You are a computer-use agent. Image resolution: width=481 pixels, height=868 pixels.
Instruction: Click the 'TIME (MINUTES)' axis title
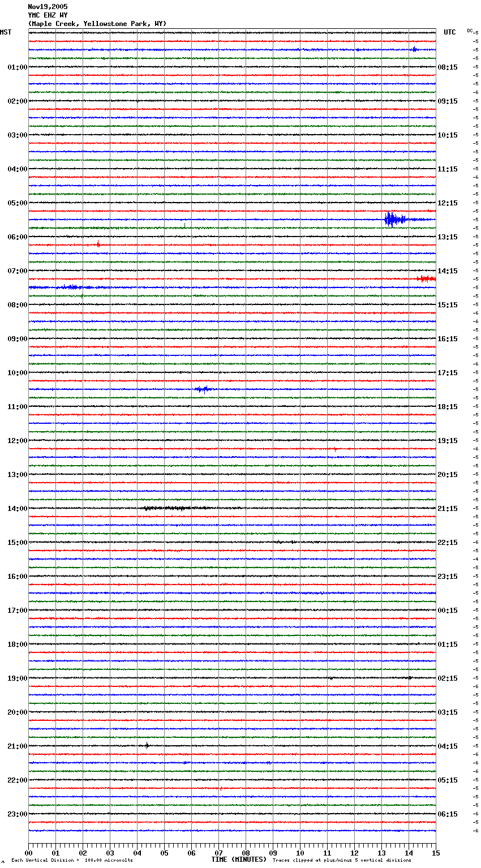tap(239, 860)
